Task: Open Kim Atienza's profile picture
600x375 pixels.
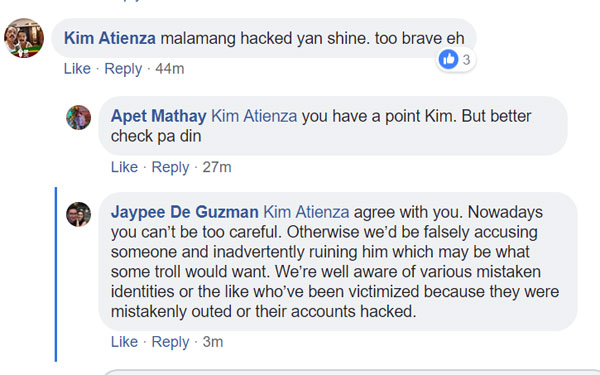Action: point(24,38)
